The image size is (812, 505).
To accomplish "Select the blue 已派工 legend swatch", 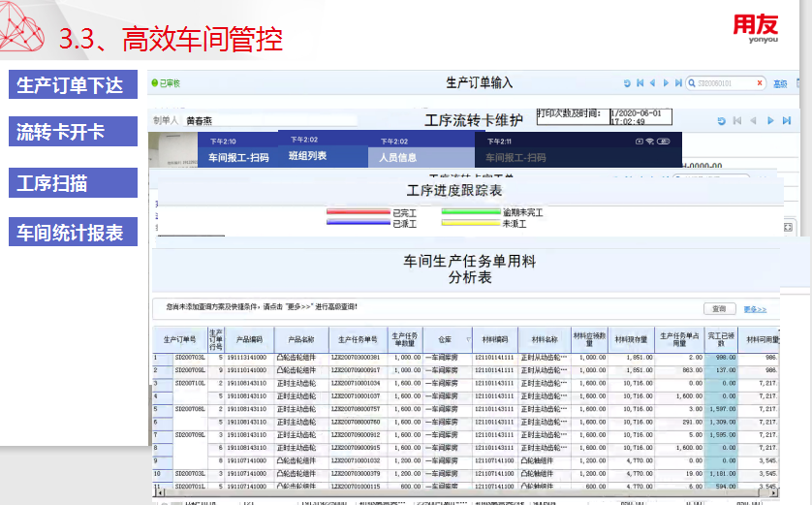I will pyautogui.click(x=358, y=223).
